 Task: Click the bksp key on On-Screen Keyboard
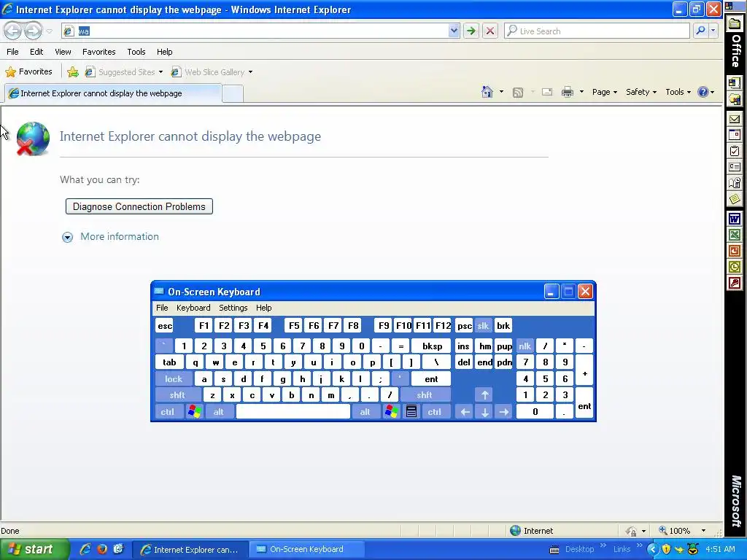[x=431, y=346]
